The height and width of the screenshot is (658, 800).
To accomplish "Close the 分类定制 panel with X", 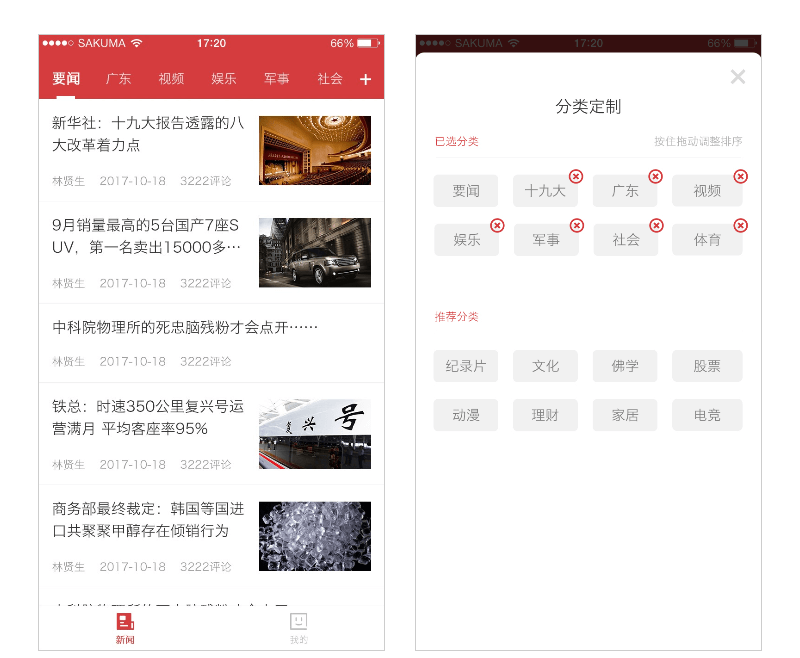I will coord(738,77).
